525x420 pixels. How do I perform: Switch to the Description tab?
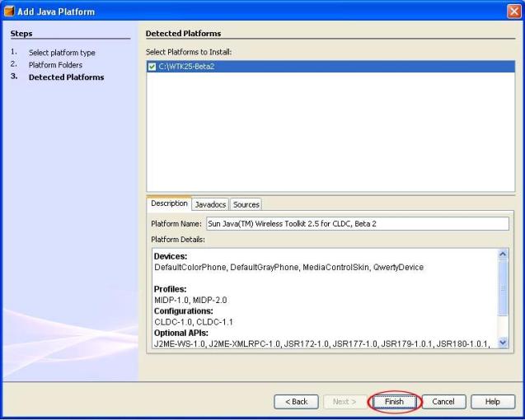tap(169, 203)
